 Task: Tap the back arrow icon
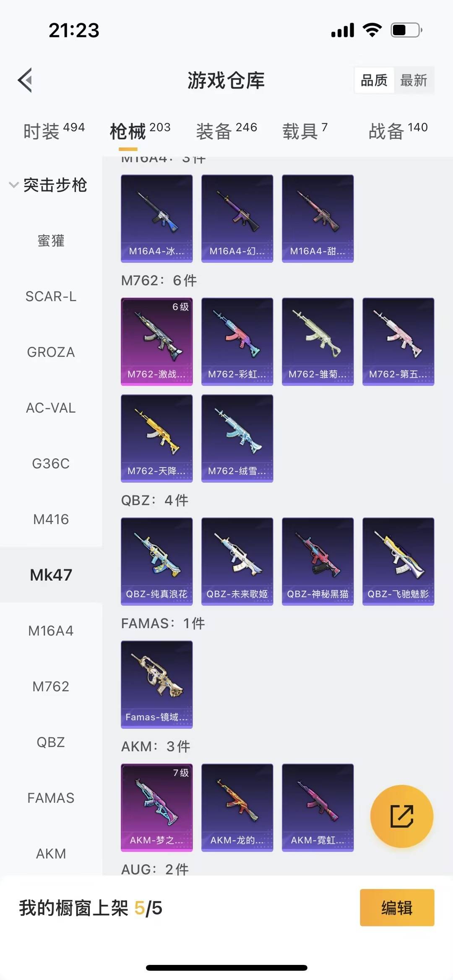click(25, 80)
